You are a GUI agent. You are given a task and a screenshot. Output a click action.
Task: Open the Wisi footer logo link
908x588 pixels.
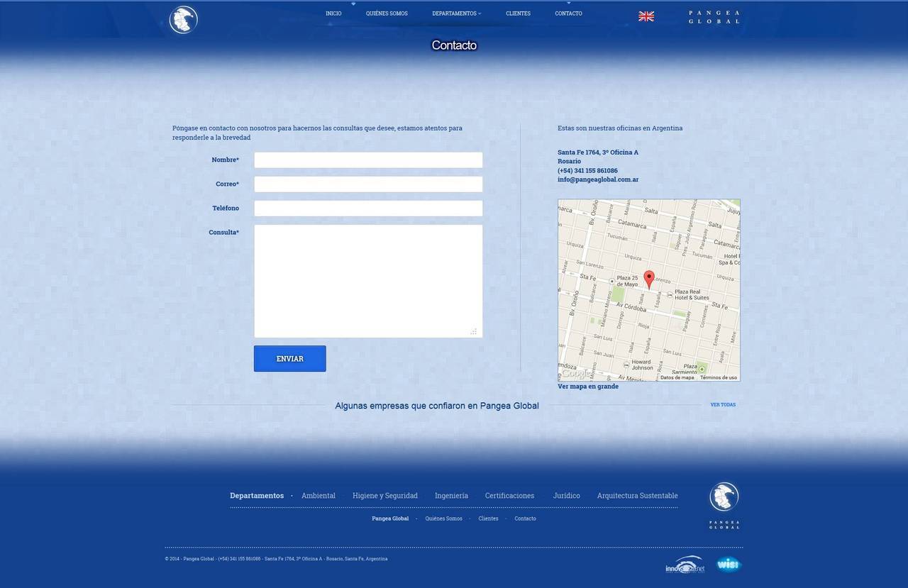pos(729,565)
